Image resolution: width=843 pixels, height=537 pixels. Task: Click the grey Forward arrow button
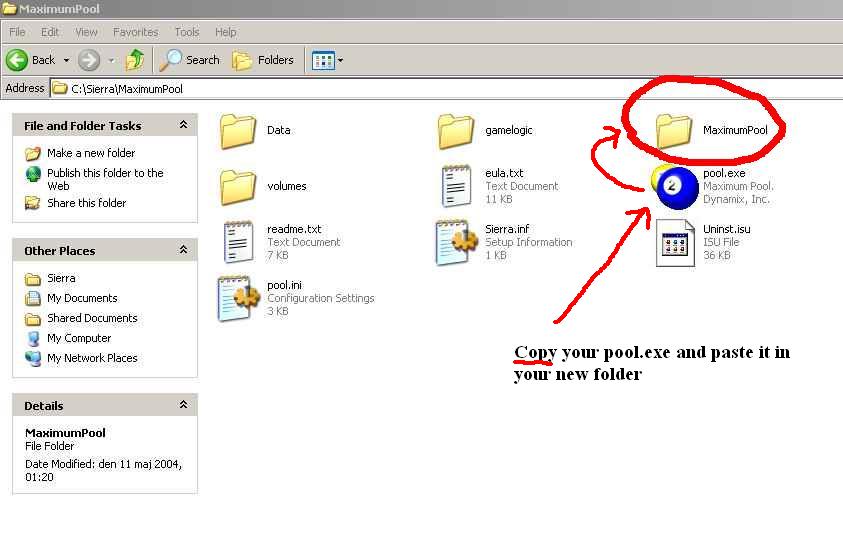click(89, 60)
